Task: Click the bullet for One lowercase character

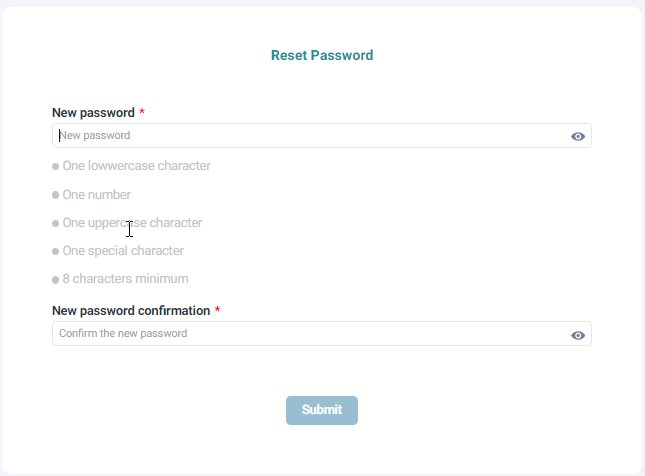Action: (x=56, y=167)
